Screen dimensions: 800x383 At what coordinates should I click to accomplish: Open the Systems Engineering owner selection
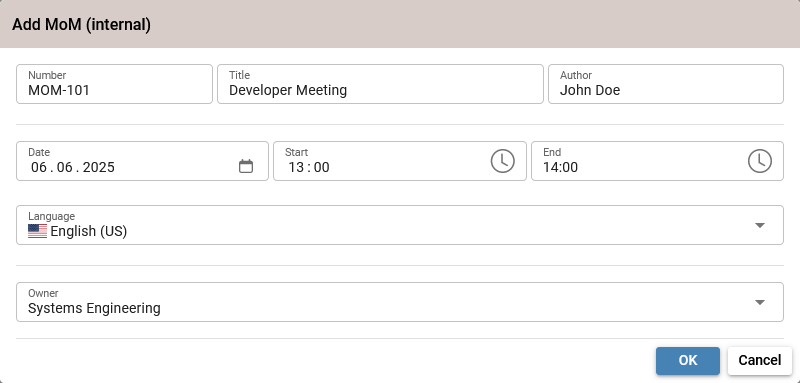tap(399, 302)
